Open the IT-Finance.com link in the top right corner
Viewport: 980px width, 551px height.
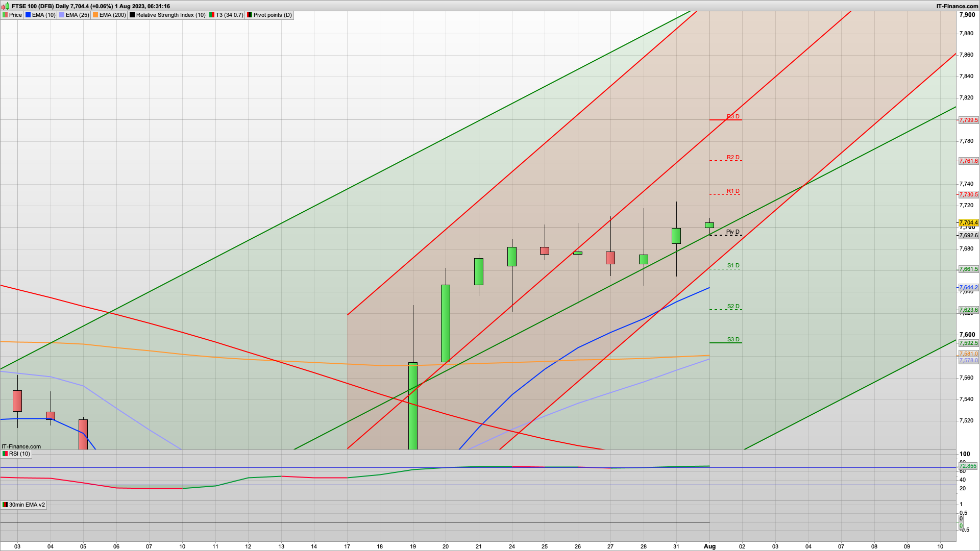pos(957,6)
